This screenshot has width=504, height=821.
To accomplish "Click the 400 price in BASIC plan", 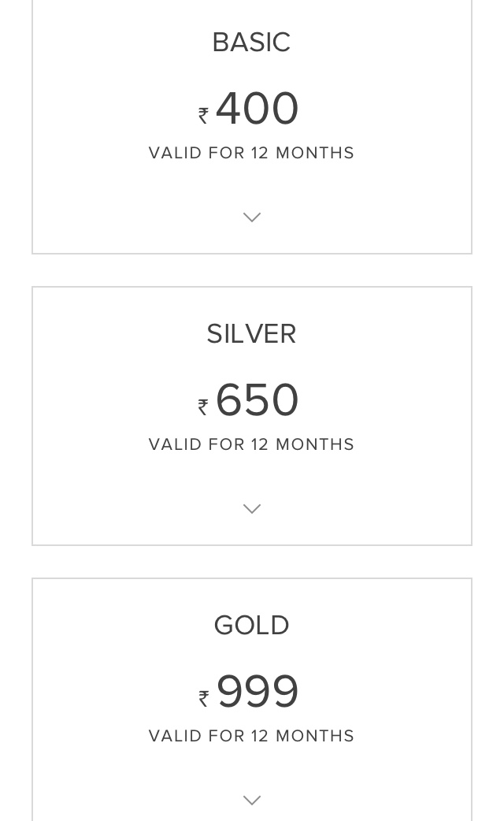I will tap(257, 109).
